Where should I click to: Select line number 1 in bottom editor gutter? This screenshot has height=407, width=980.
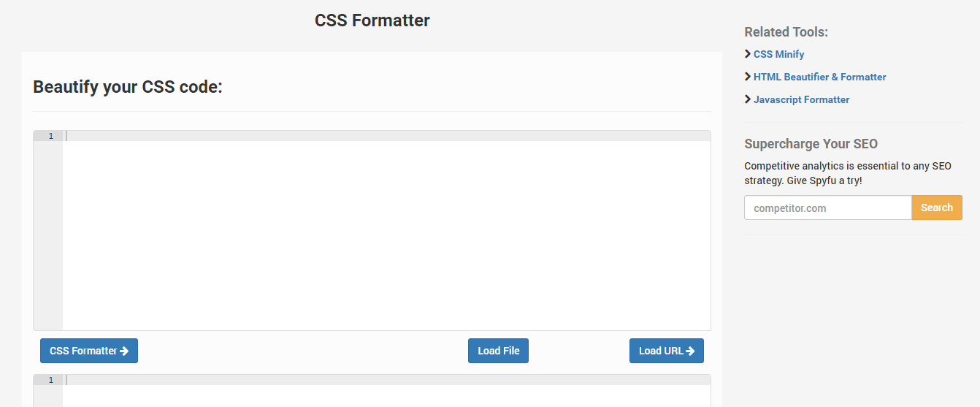50,380
